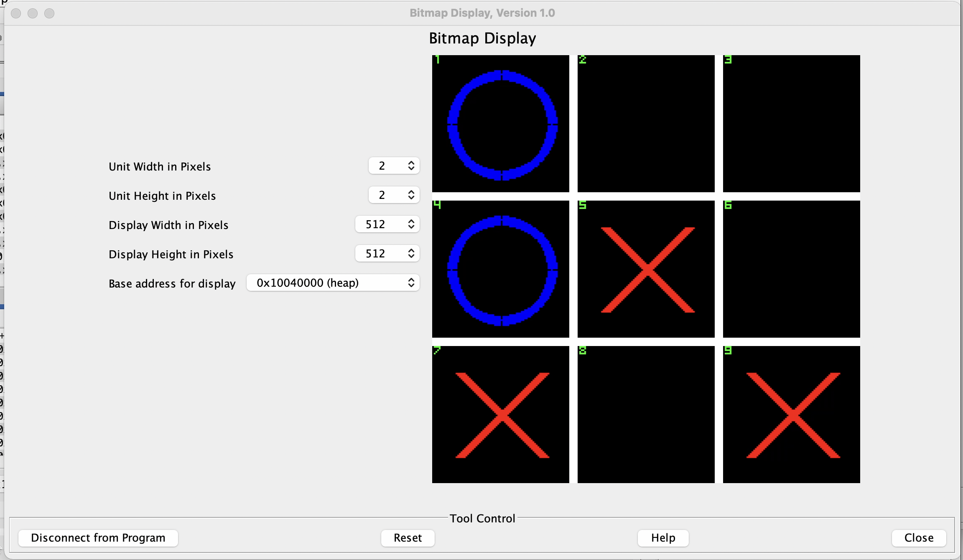Open the Display Width in Pixels dropdown

[x=387, y=224]
